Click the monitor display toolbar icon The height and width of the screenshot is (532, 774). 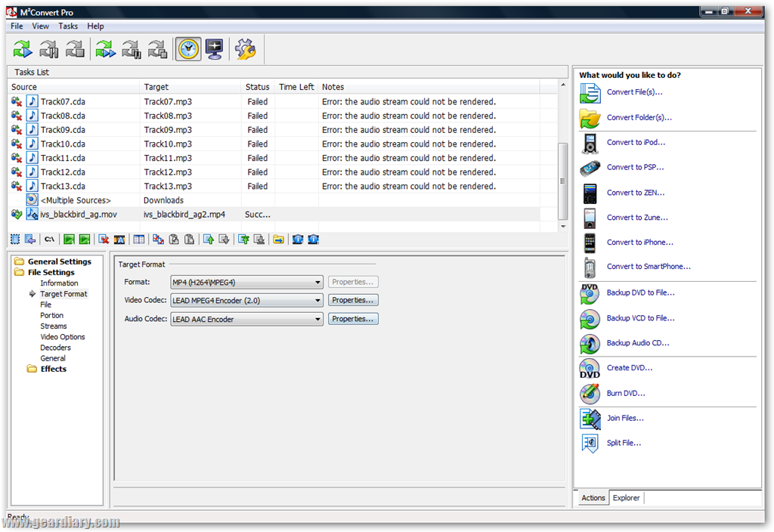pos(215,49)
